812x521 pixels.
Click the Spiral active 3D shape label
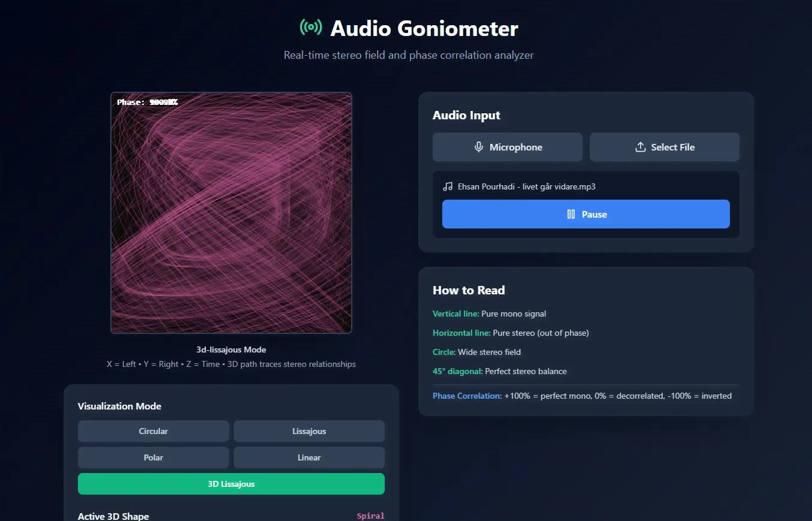370,516
